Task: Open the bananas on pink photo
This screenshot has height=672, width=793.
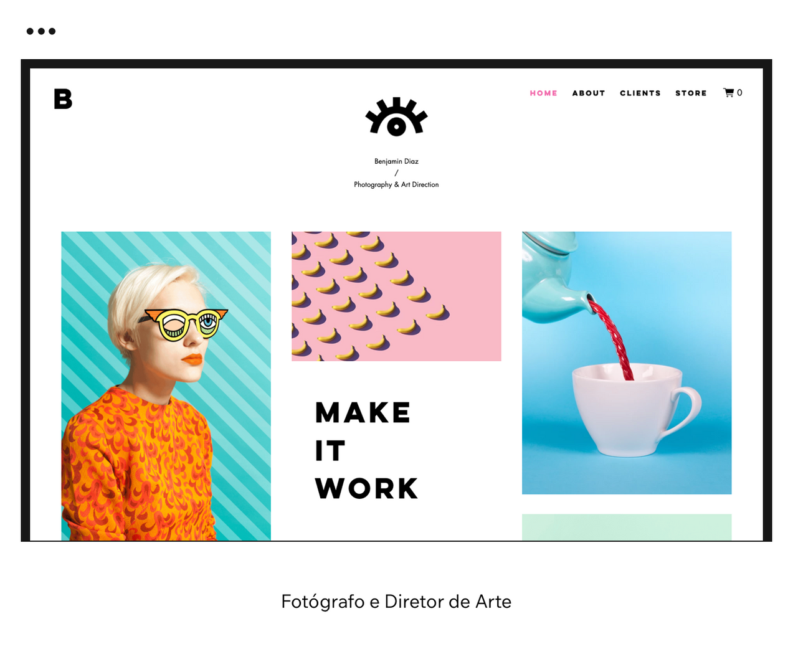Action: (396, 296)
